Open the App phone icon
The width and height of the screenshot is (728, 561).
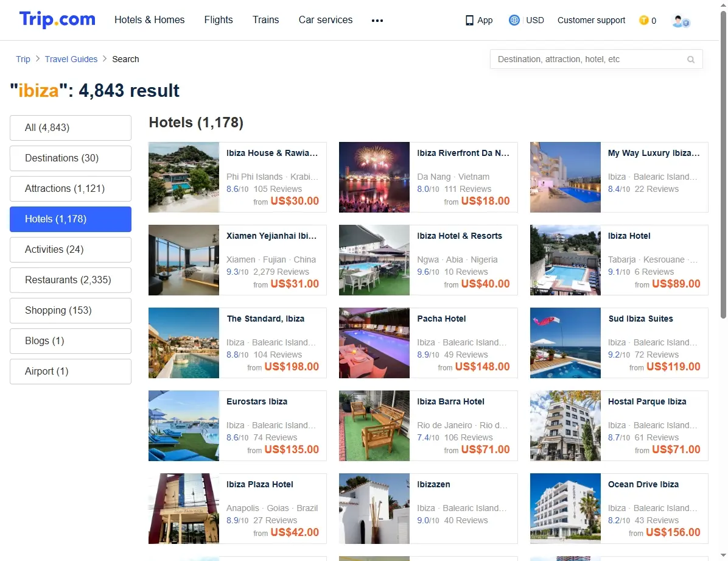(469, 21)
